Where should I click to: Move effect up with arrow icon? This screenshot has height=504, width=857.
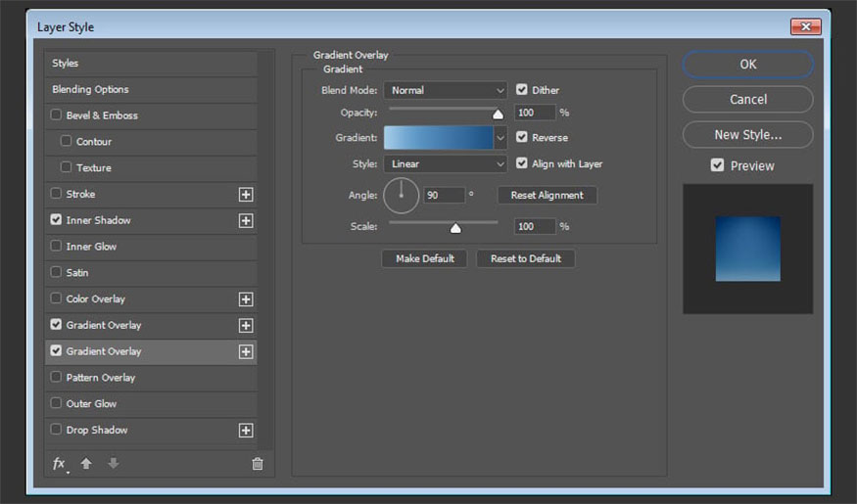(x=86, y=464)
